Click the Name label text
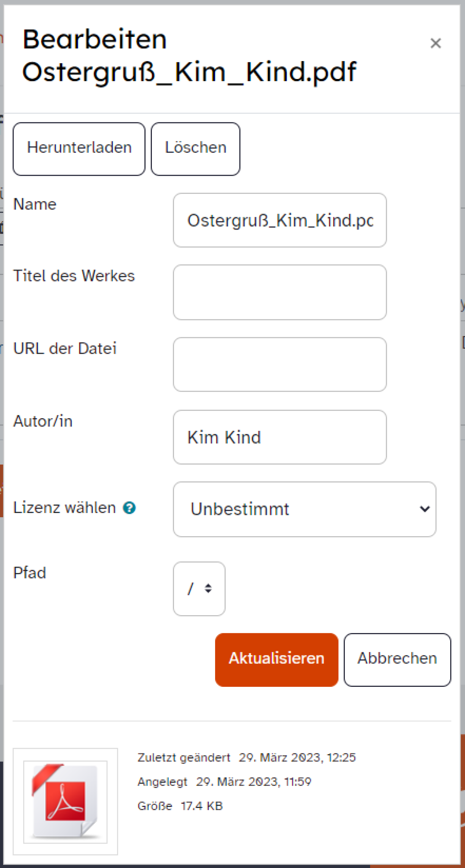Image resolution: width=465 pixels, height=868 pixels. click(35, 204)
